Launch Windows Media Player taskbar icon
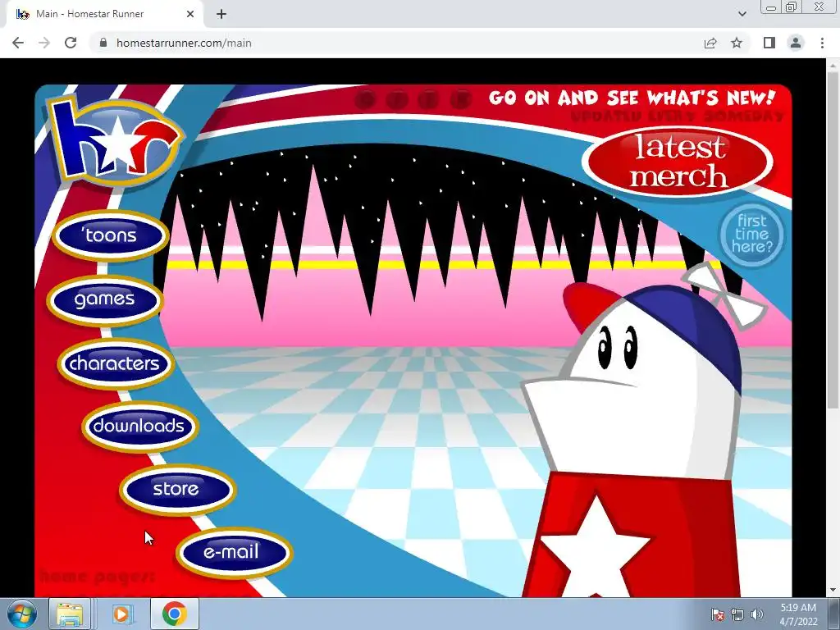840x630 pixels. click(123, 614)
